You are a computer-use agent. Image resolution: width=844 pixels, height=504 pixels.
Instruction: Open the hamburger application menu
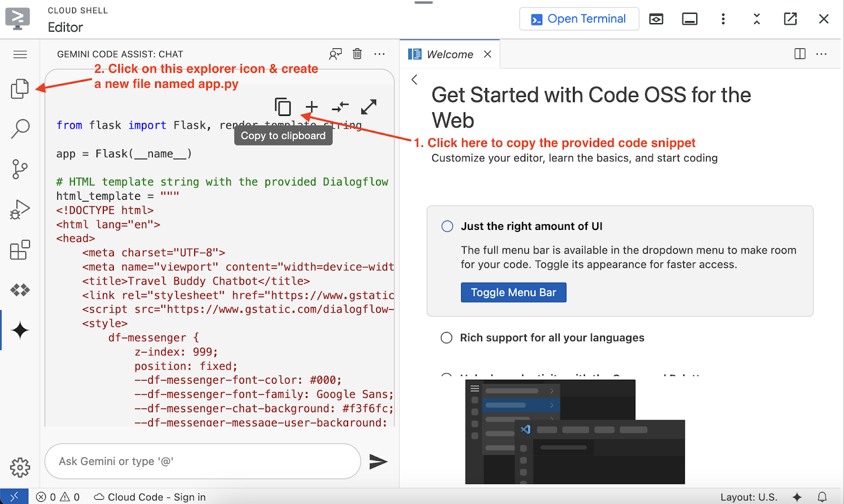click(20, 54)
